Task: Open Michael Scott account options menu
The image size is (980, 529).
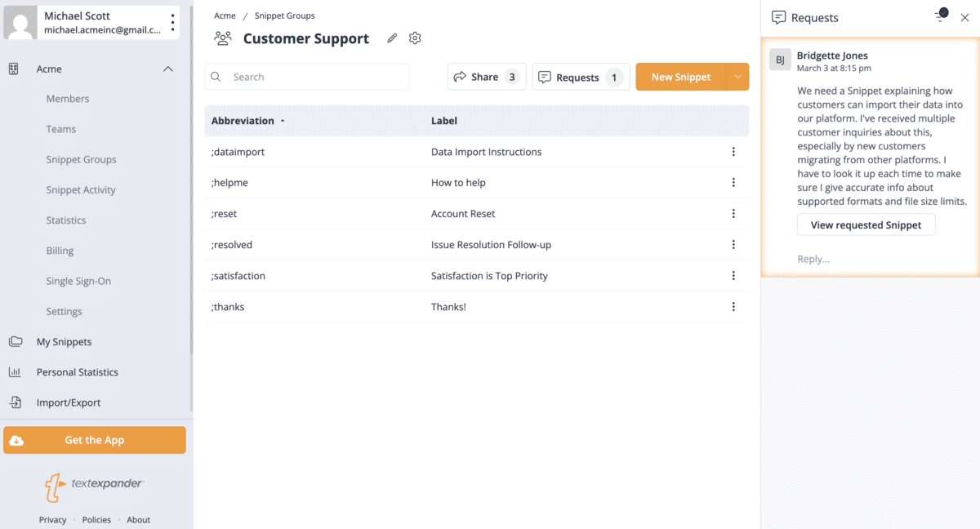Action: (x=172, y=23)
